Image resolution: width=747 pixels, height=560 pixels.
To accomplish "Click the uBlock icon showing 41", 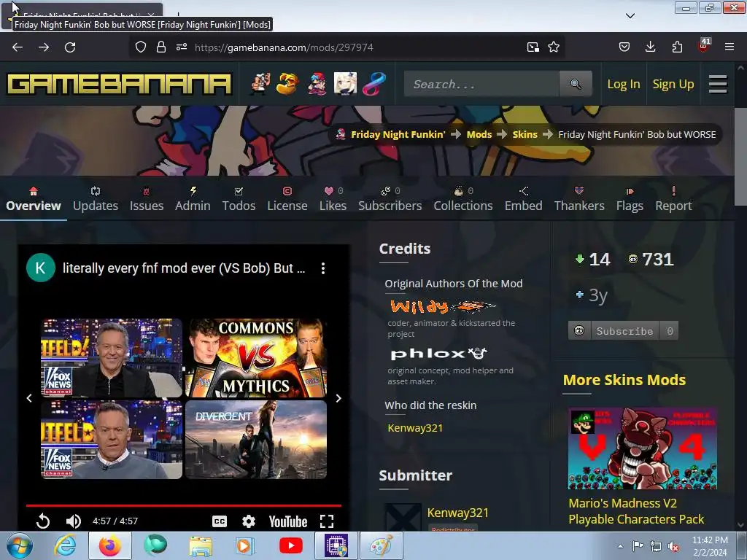I will coord(704,46).
